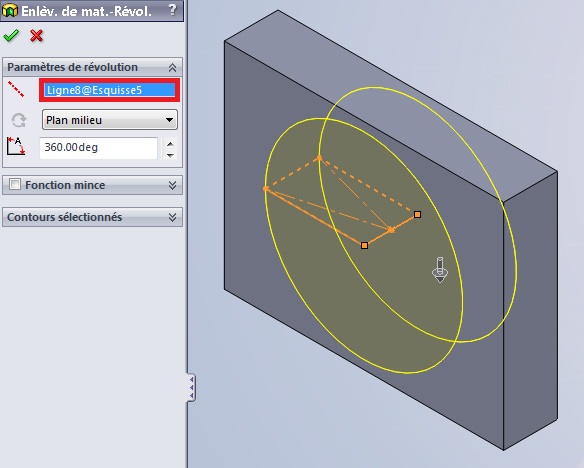Screen dimensions: 584x468
Task: Confirm revolve cut with green checkmark
Action: tap(11, 36)
